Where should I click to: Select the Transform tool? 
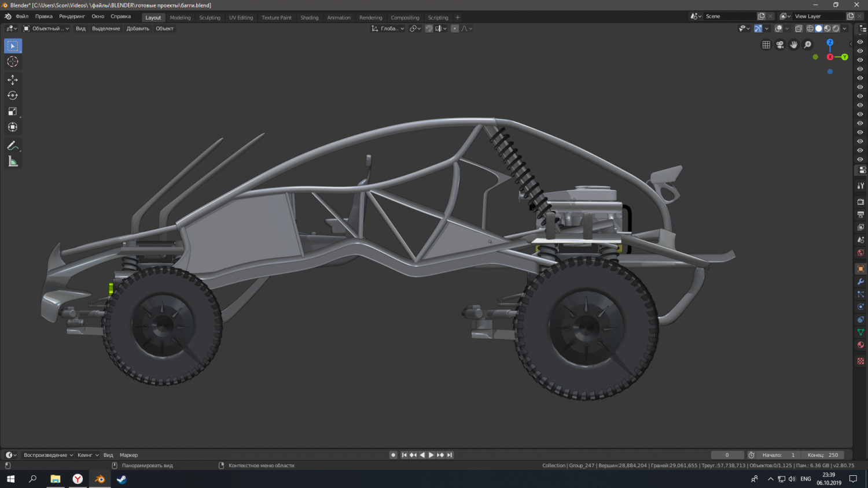coord(13,127)
